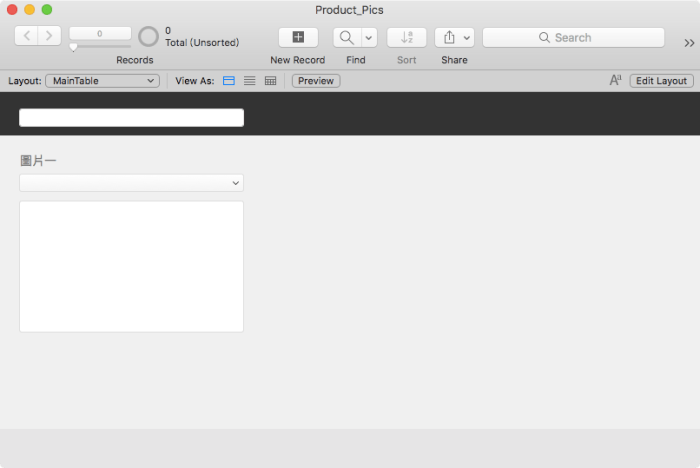The image size is (700, 468).
Task: Switch to List view
Action: 249,81
